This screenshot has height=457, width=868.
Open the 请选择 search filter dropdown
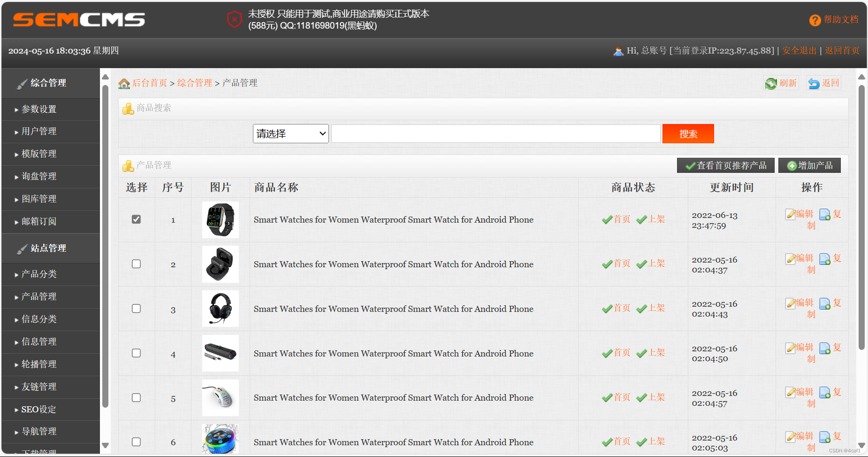(290, 133)
